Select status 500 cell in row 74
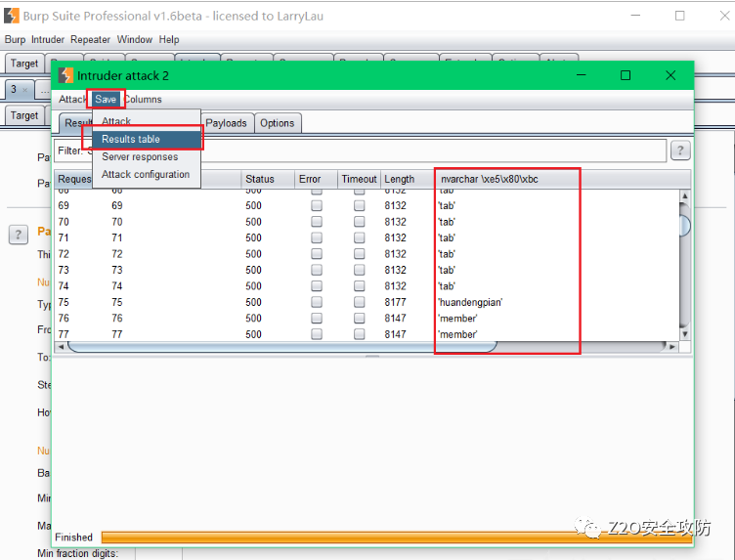 pyautogui.click(x=253, y=285)
